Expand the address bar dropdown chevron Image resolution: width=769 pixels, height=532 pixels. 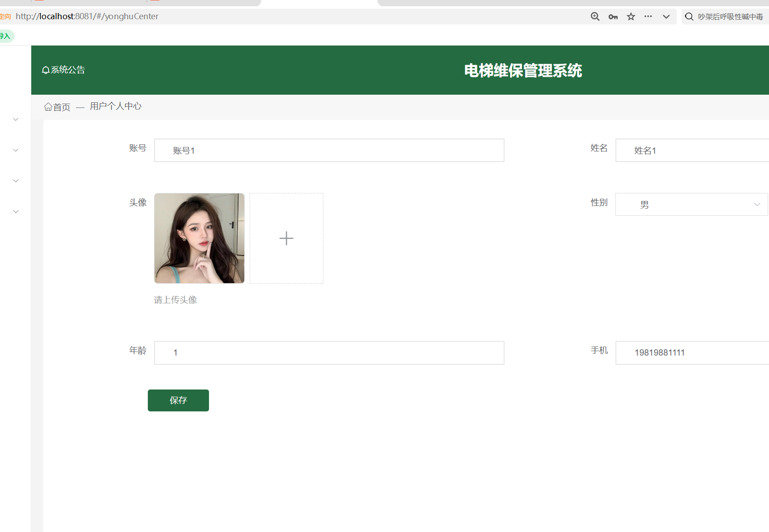point(666,17)
